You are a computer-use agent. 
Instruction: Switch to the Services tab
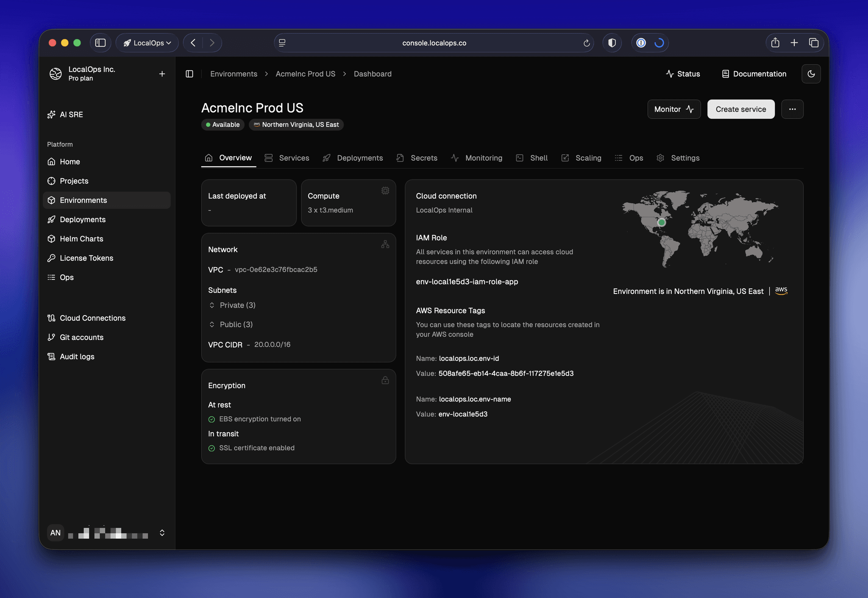pos(287,158)
